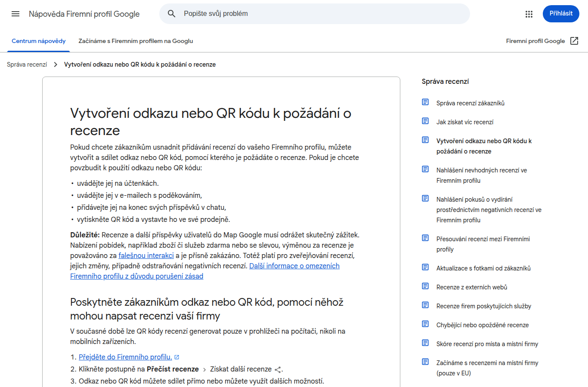The image size is (588, 387).
Task: Click article icon beside Recenze firem poskytujících služby
Action: pyautogui.click(x=425, y=305)
